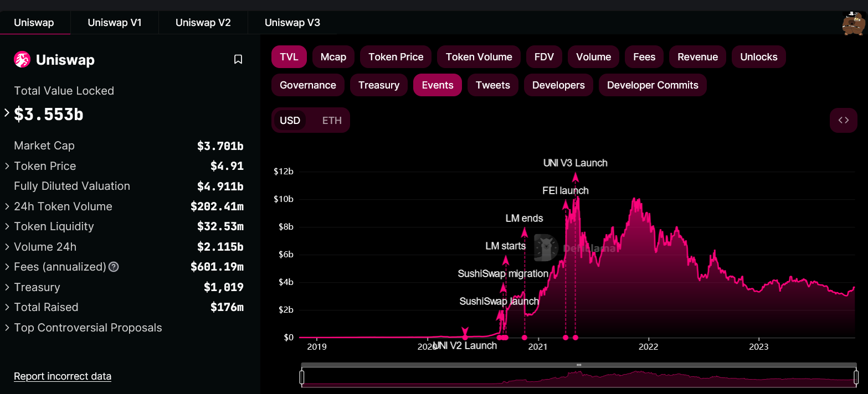Switch to Uniswap V2 tab
868x394 pixels.
pos(203,23)
